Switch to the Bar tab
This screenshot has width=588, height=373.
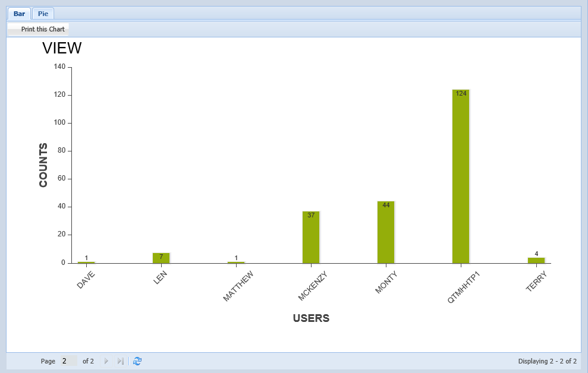18,12
